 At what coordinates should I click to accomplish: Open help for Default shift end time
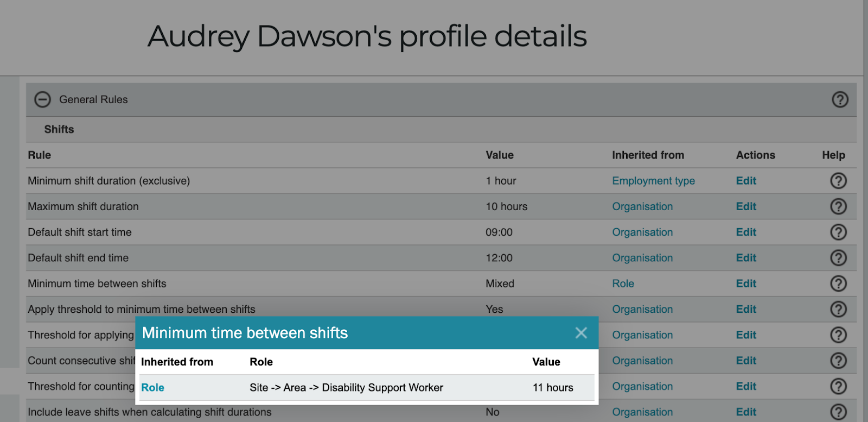[838, 258]
